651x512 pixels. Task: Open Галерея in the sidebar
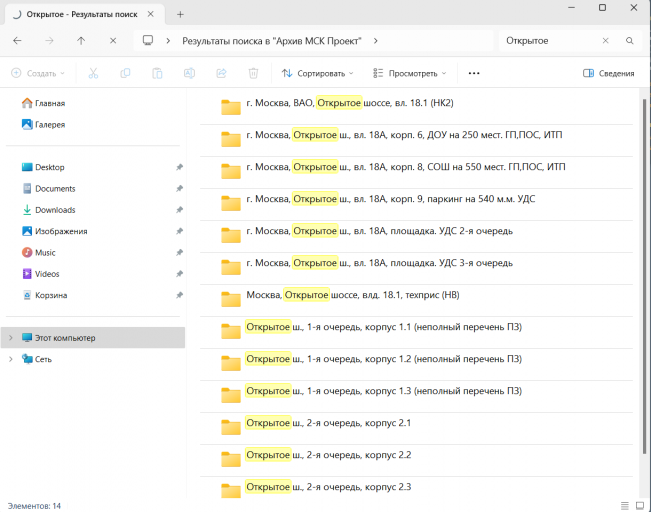(43, 125)
